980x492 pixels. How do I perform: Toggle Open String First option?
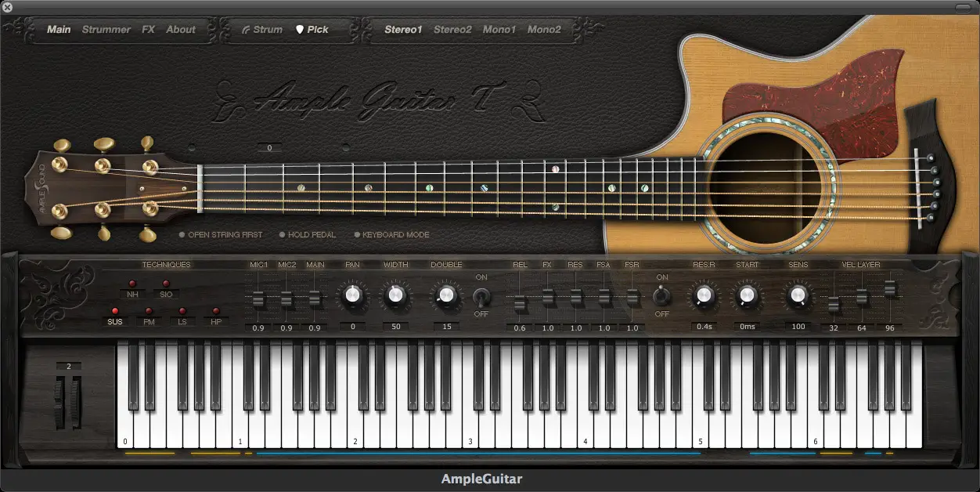[221, 234]
